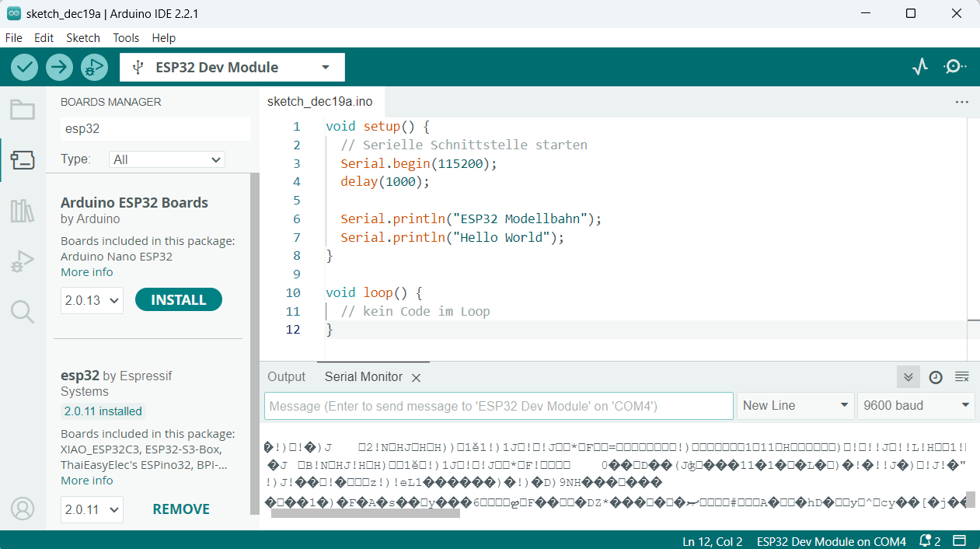Click the 'kein Code im Loop' comment
Image resolution: width=980 pixels, height=549 pixels.
point(415,312)
